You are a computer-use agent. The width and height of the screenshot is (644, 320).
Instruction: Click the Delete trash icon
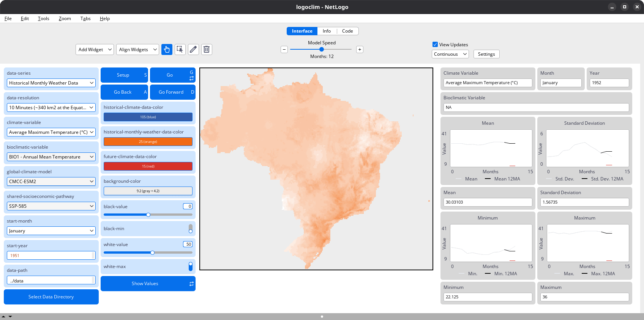click(207, 49)
